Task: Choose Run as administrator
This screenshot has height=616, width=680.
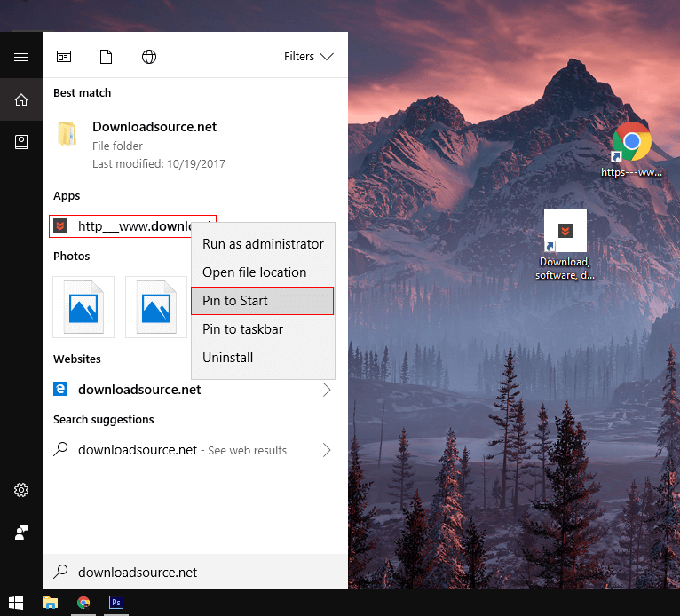Action: [263, 243]
